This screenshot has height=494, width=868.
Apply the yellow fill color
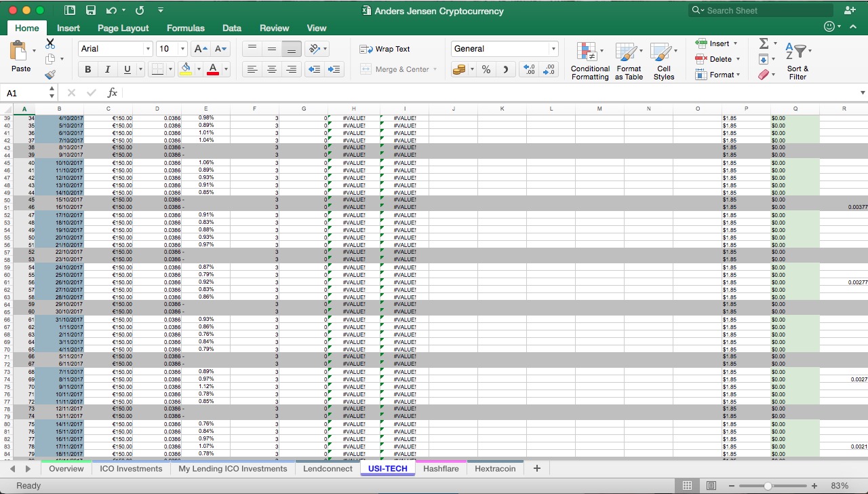pyautogui.click(x=186, y=69)
